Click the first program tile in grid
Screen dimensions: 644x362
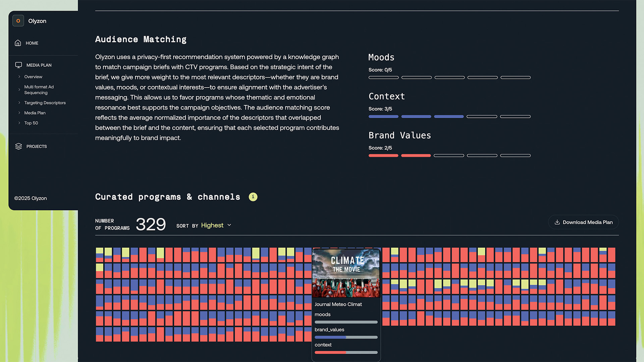(x=100, y=255)
